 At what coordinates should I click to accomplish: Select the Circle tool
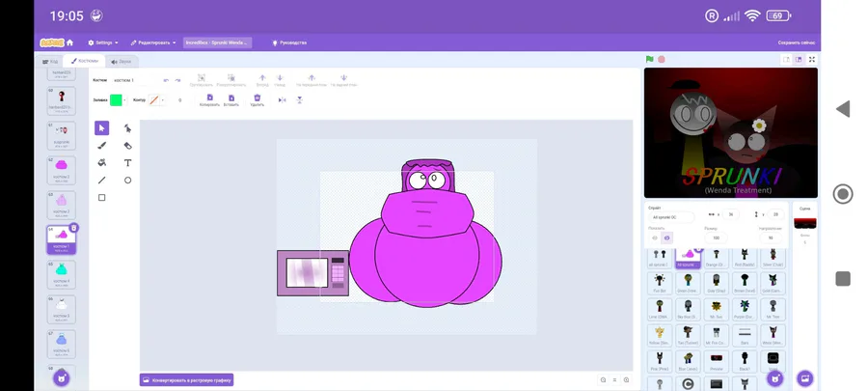click(x=128, y=180)
